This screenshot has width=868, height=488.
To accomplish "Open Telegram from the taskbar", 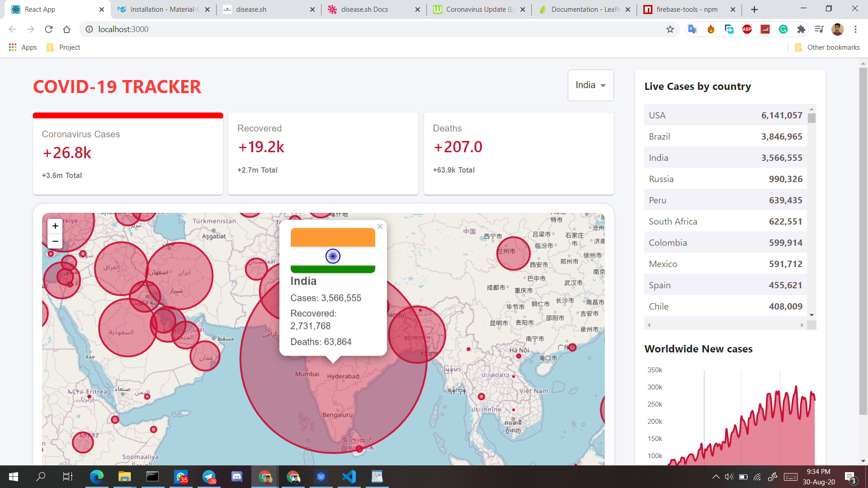I will pyautogui.click(x=209, y=477).
